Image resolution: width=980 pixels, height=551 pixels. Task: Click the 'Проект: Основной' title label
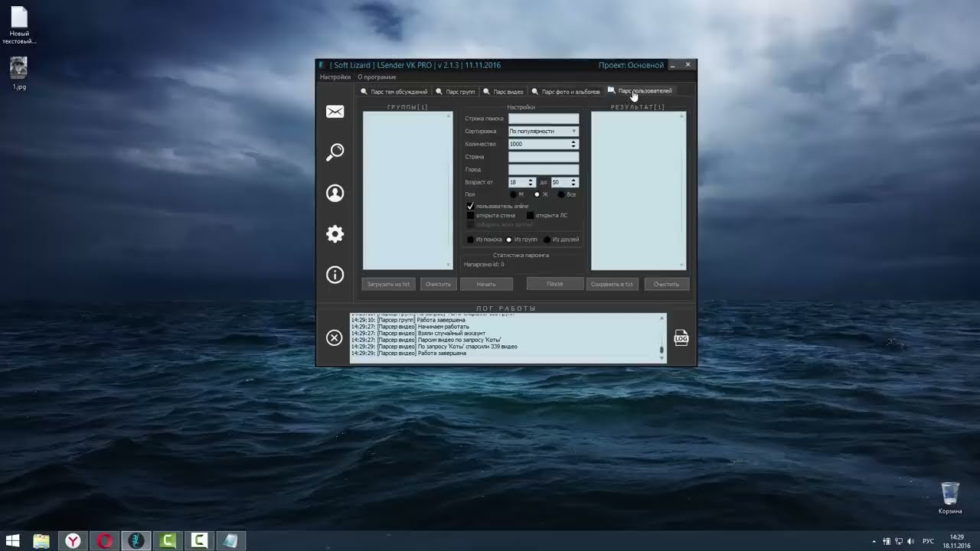[631, 65]
